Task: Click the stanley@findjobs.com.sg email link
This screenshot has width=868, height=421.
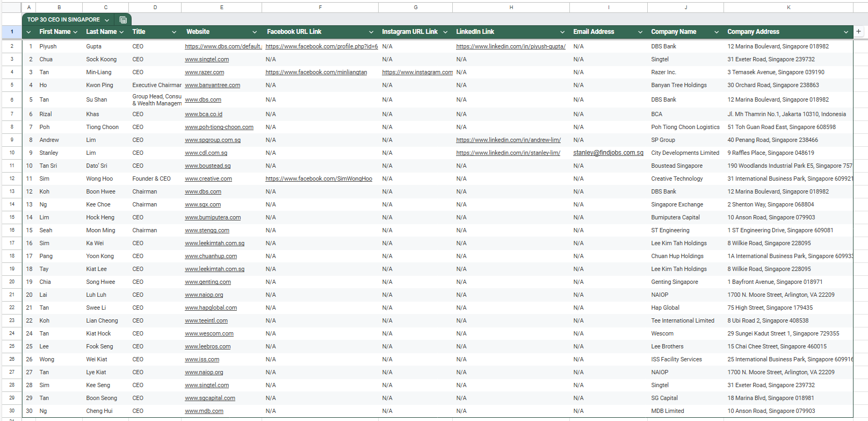Action: [x=608, y=153]
